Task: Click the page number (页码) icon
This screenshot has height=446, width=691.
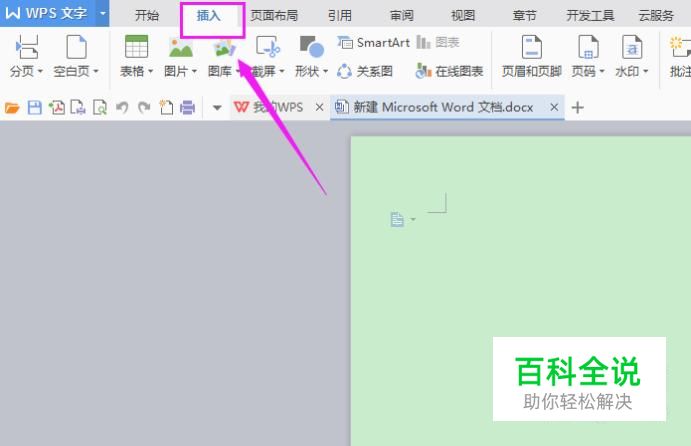Action: point(588,47)
